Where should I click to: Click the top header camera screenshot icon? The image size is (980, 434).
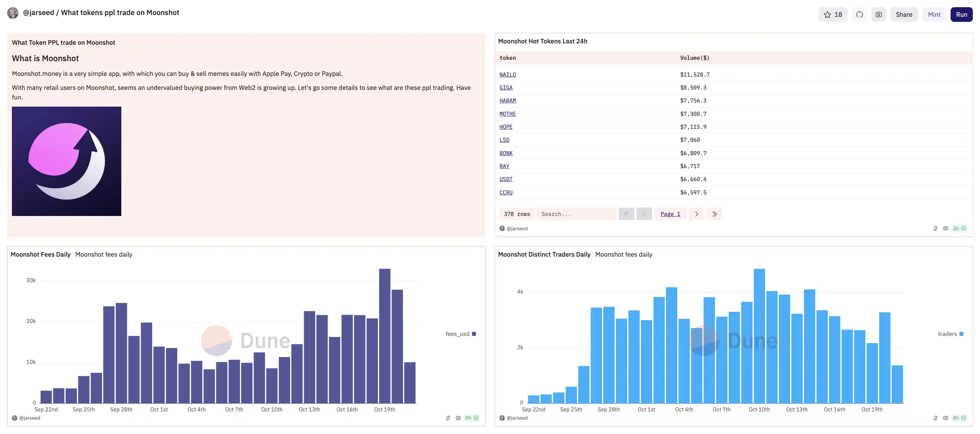[x=879, y=14]
